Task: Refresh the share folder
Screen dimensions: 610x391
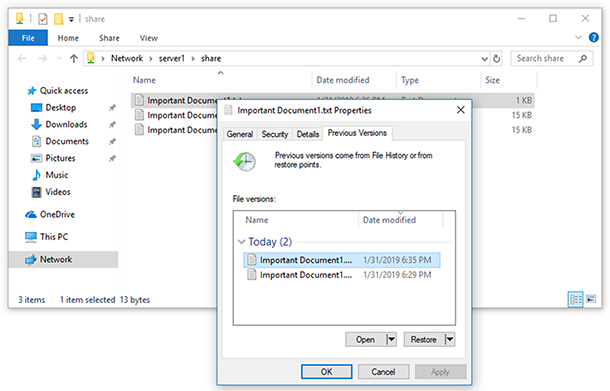Action: tap(496, 59)
